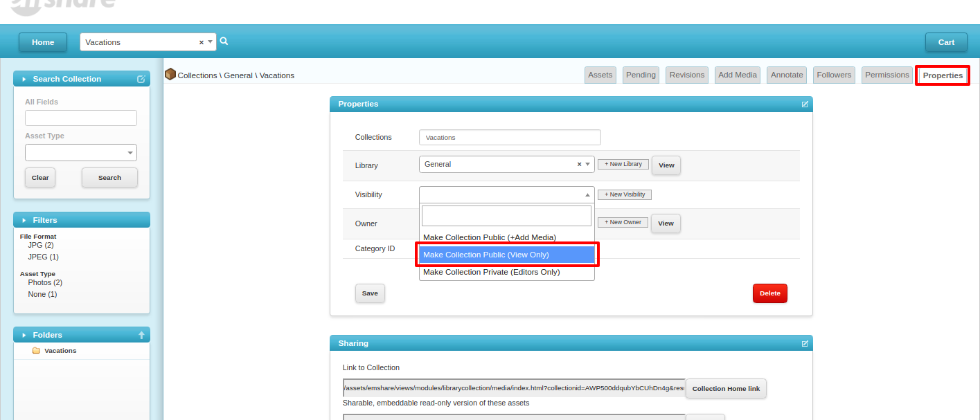Image resolution: width=980 pixels, height=420 pixels.
Task: Close the Visibility dropdown via its arrow
Action: pyautogui.click(x=587, y=195)
